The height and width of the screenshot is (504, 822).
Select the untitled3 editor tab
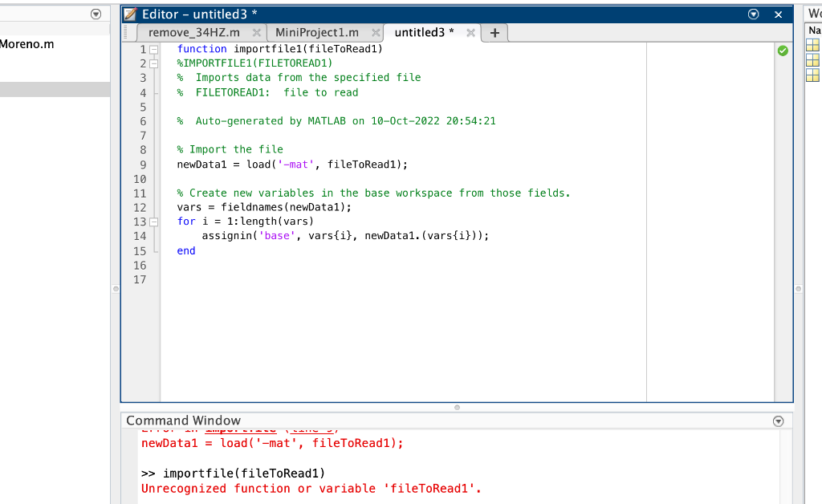424,32
